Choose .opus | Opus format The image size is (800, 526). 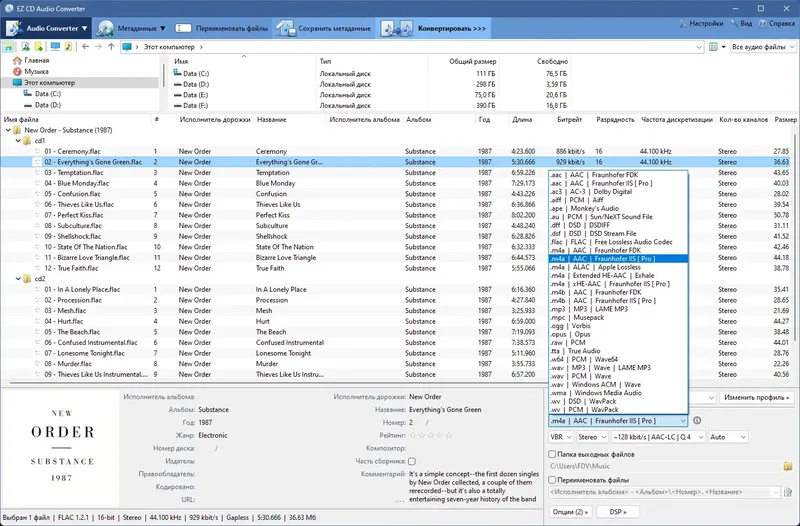[618, 334]
